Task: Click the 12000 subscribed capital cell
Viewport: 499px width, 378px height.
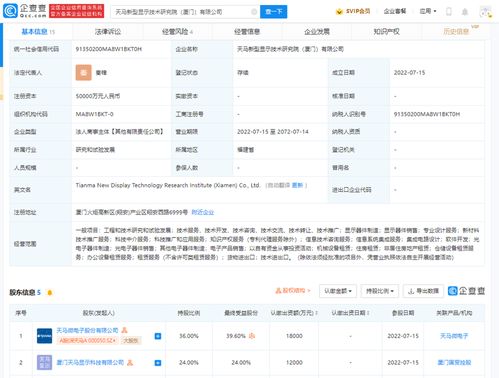Action: click(x=294, y=362)
